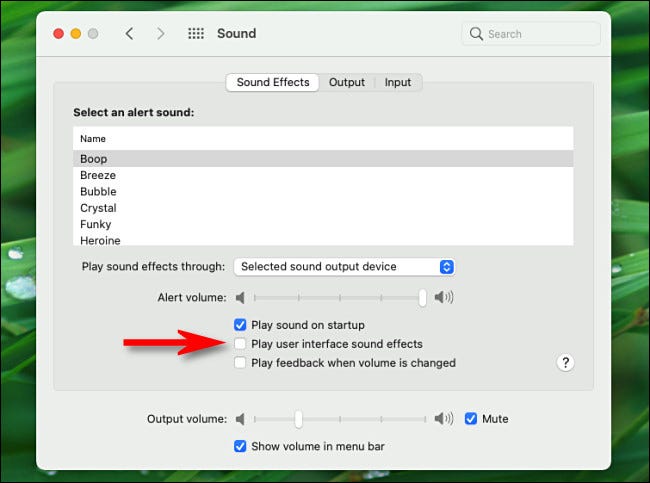Uncheck the Mute checkbox
The height and width of the screenshot is (483, 650).
coord(471,419)
